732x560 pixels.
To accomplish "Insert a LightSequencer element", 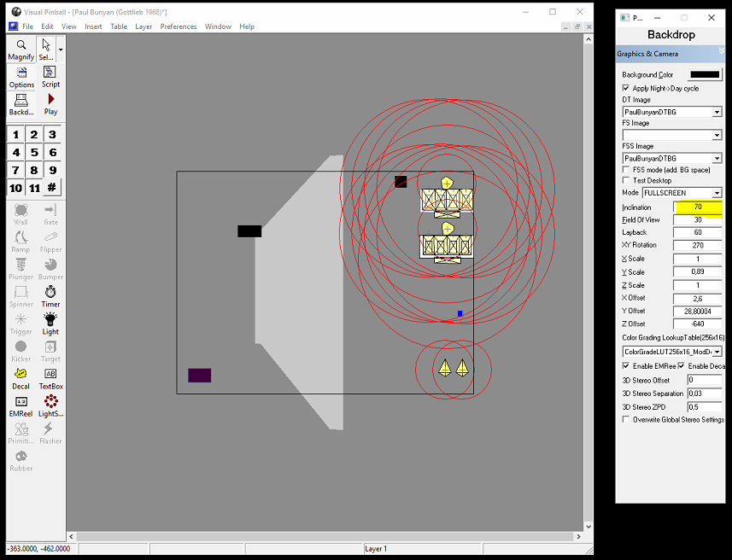I will coord(50,406).
